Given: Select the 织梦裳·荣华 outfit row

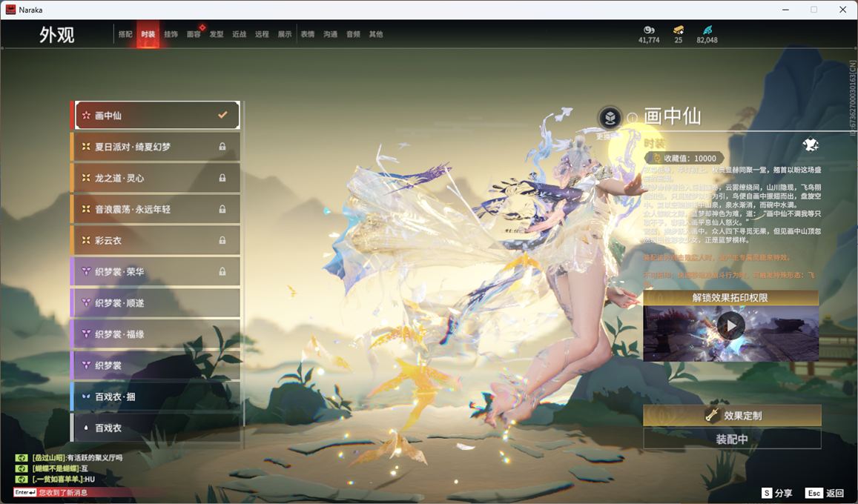Looking at the screenshot, I should 156,271.
